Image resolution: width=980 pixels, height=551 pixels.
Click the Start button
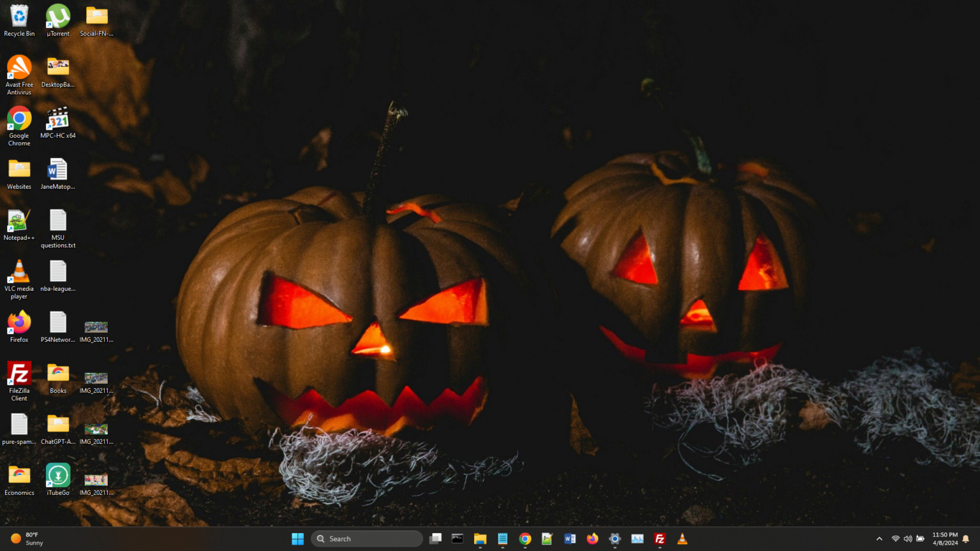297,539
